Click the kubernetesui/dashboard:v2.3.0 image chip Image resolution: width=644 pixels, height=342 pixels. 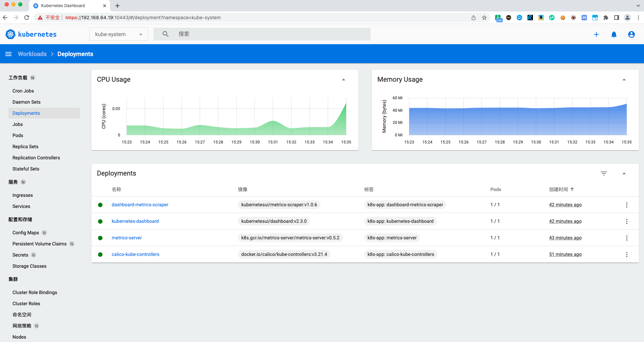(274, 221)
